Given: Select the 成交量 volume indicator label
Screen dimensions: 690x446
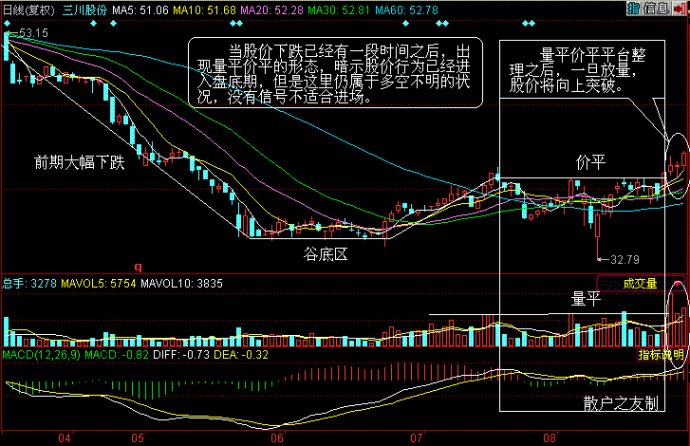Looking at the screenshot, I should 639,284.
